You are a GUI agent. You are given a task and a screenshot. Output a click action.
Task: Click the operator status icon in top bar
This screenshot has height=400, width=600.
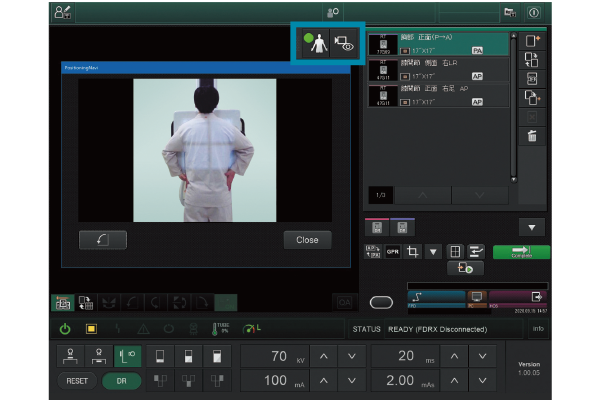click(333, 13)
